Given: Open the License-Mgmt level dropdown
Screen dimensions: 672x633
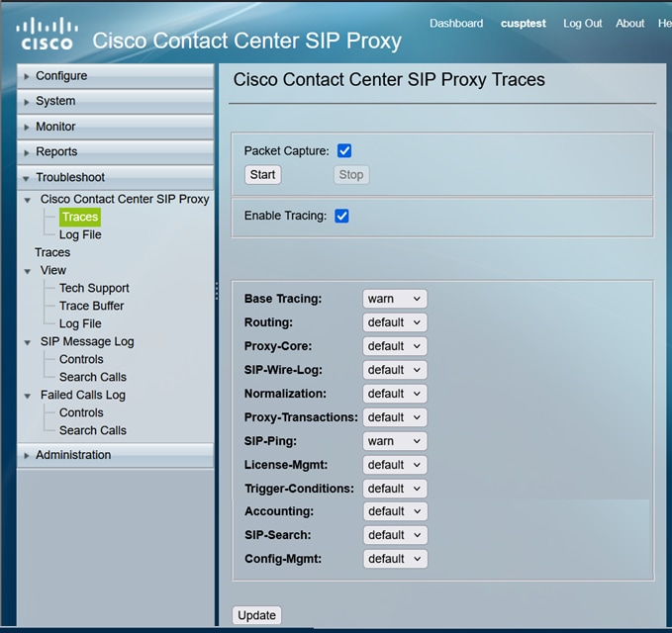Looking at the screenshot, I should [395, 465].
